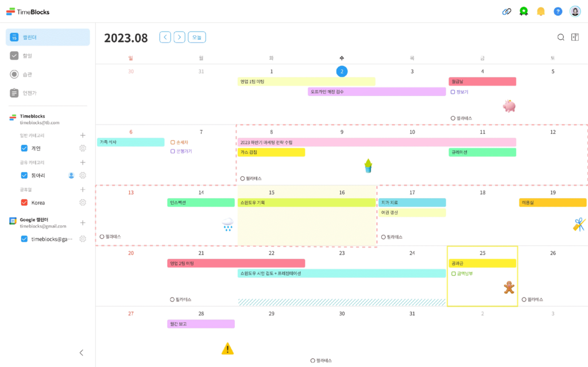Open settings gear next to 개인 category
588x367 pixels.
[83, 148]
